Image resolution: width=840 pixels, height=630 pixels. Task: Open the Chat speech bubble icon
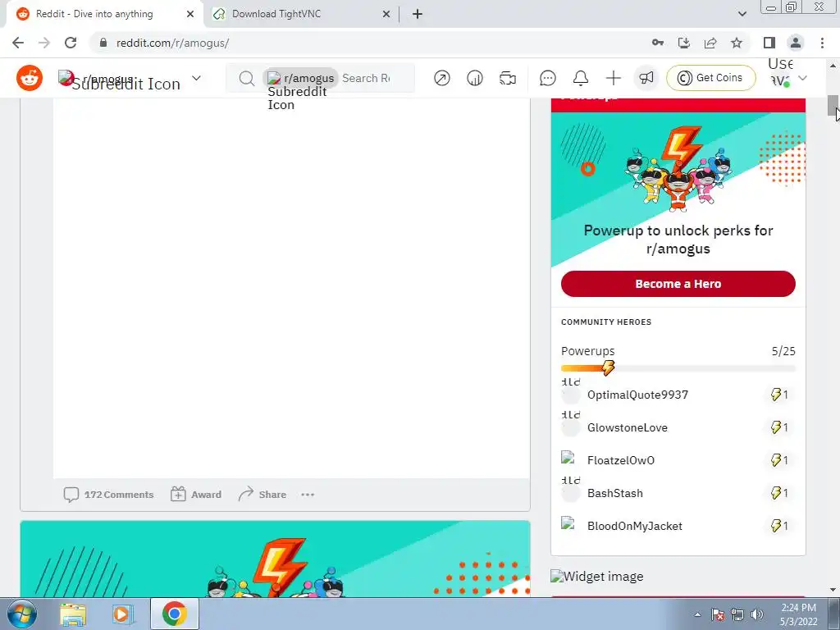547,78
